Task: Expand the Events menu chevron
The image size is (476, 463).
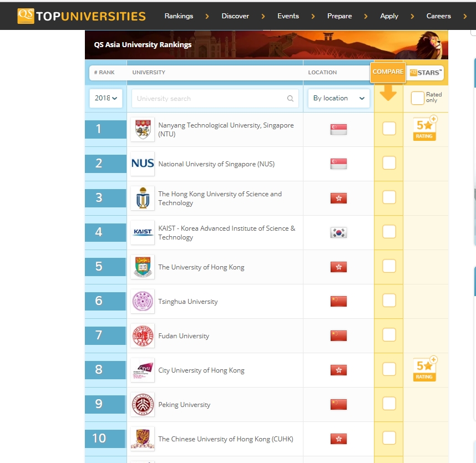Action: 313,16
